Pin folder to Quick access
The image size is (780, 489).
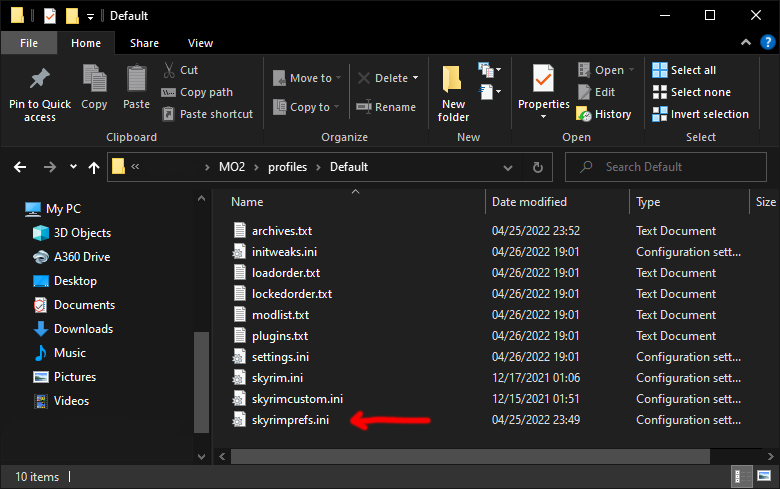tap(40, 95)
